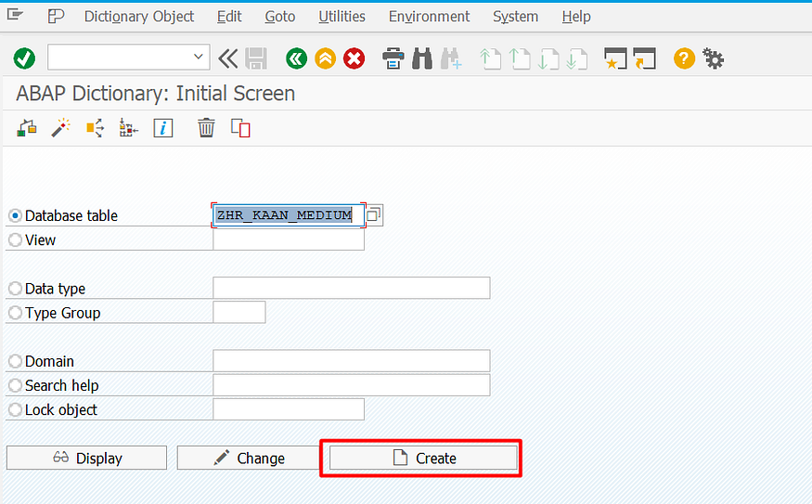Click the Find Next binoculars icon

tap(451, 58)
